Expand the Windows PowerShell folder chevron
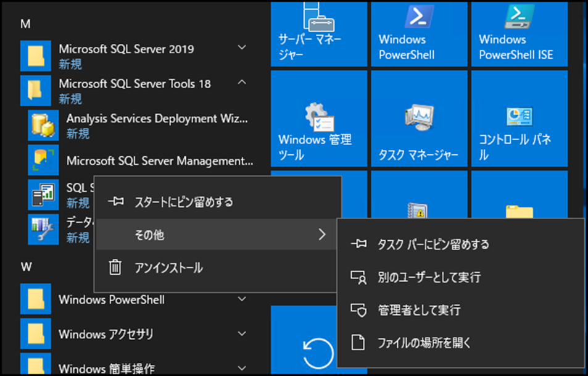The width and height of the screenshot is (588, 376). point(242,299)
